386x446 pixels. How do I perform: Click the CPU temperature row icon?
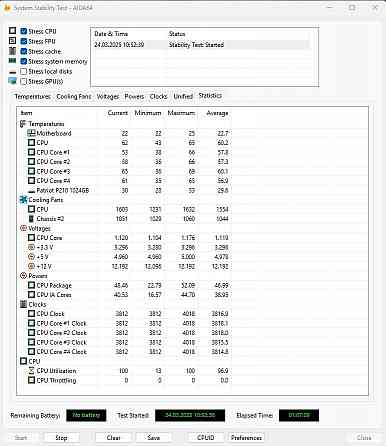[x=31, y=143]
